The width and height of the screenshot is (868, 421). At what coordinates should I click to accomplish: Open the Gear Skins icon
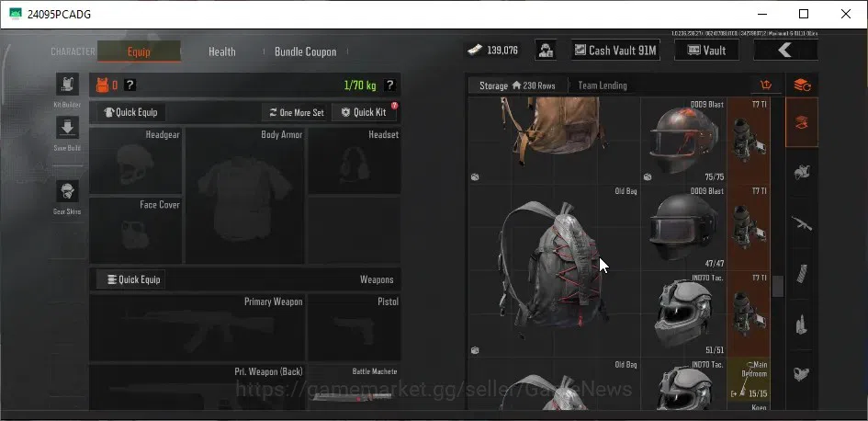(x=67, y=191)
